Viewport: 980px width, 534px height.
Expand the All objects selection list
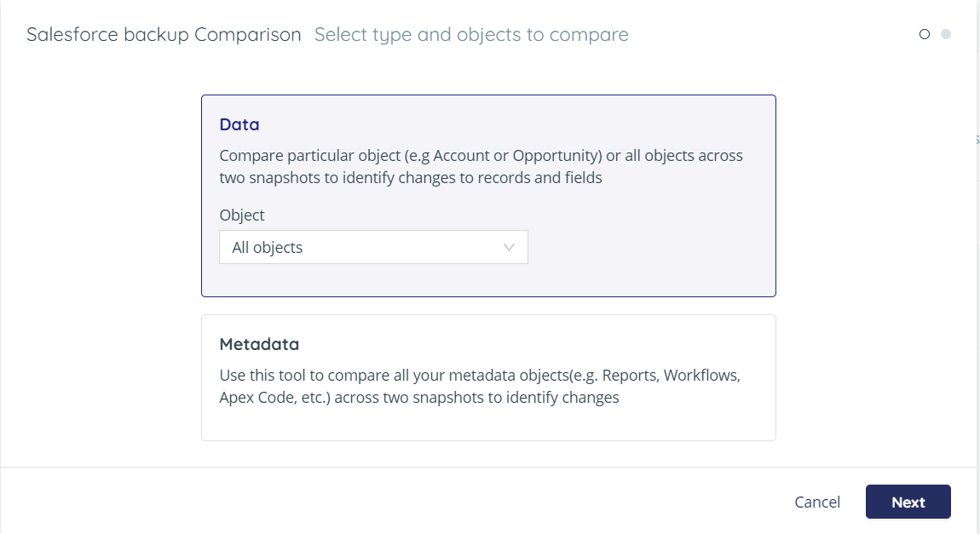tap(373, 247)
